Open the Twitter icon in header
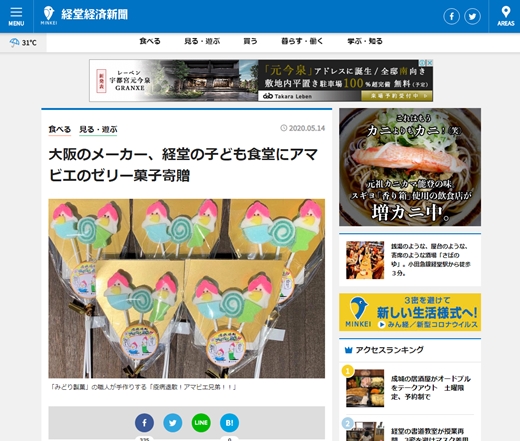The image size is (520, 441). pos(472,16)
